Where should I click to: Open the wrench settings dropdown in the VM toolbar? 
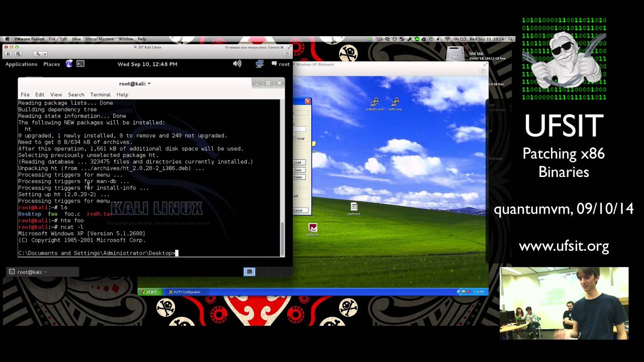click(40, 54)
